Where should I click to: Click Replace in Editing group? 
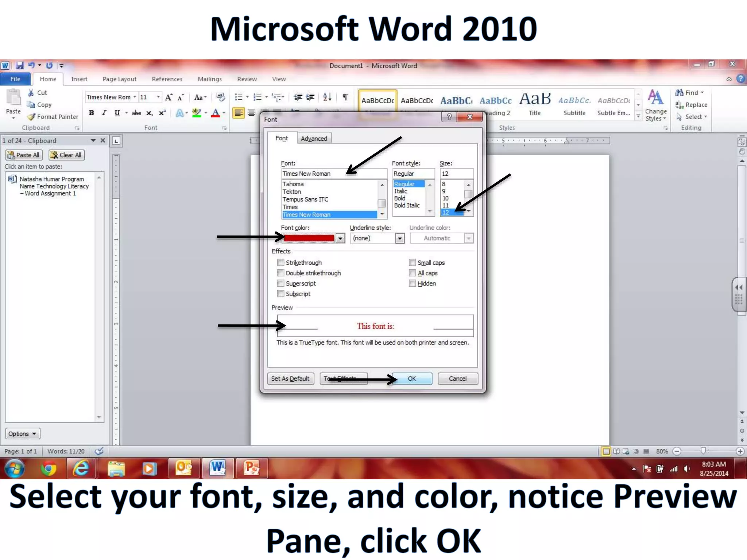692,105
